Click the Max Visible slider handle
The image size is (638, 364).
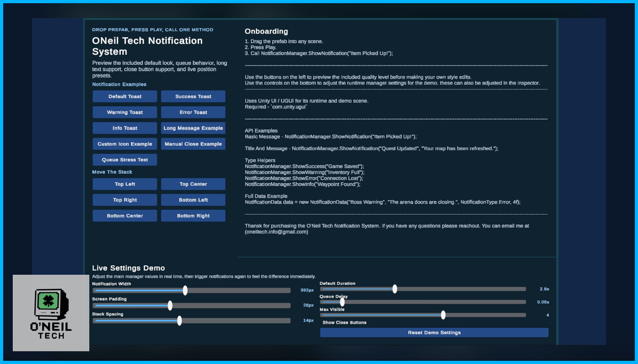pyautogui.click(x=443, y=315)
